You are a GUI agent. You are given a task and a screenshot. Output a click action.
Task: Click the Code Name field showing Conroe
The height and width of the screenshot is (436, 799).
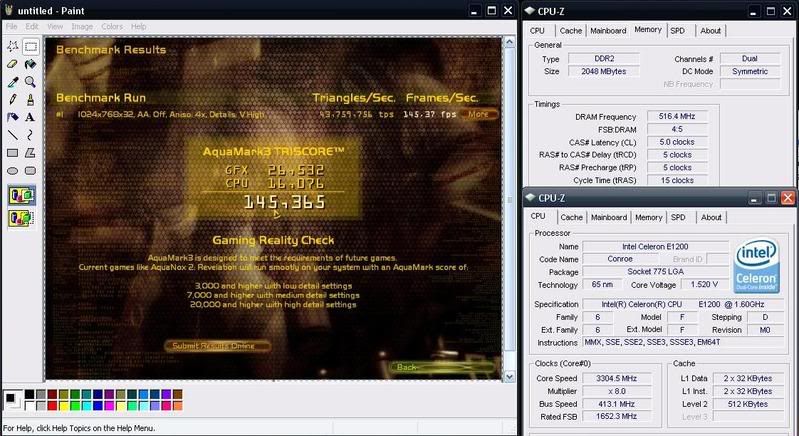click(620, 259)
